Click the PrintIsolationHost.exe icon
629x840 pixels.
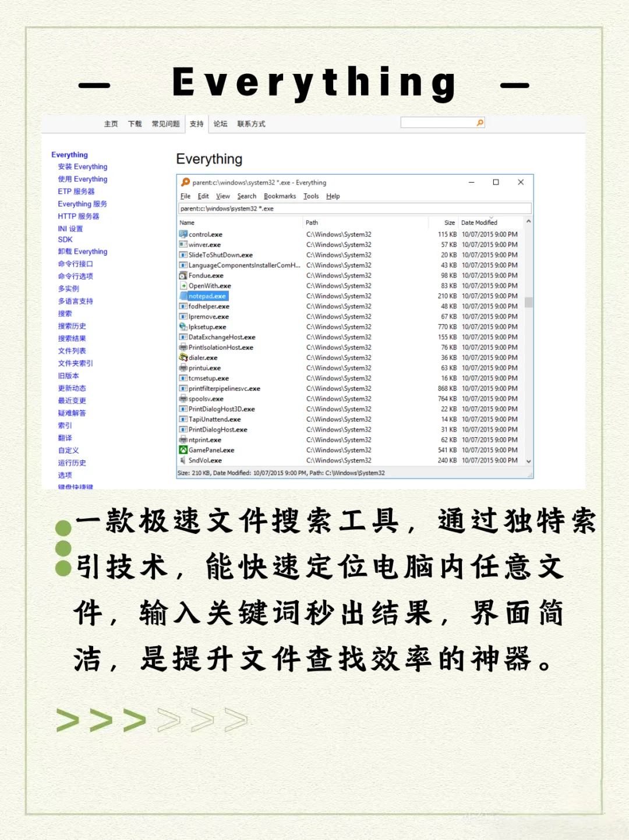click(183, 348)
